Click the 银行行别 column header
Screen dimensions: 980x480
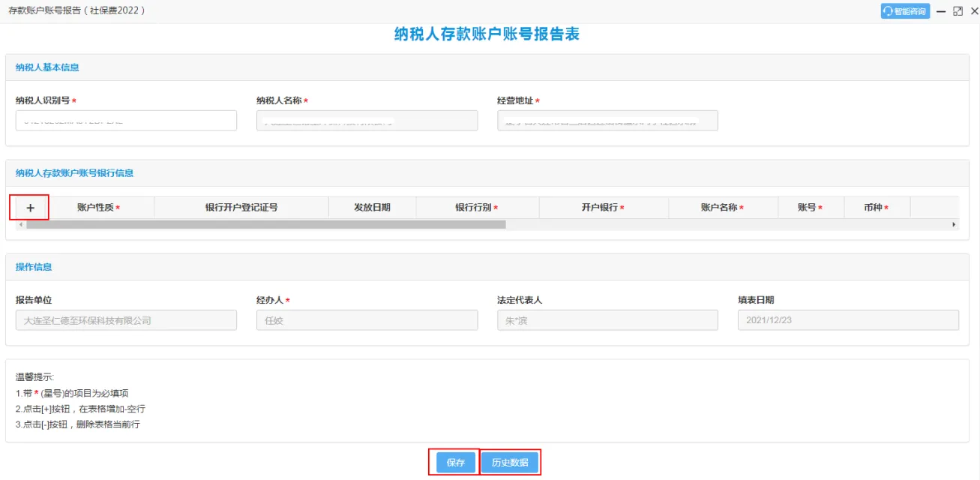click(477, 208)
